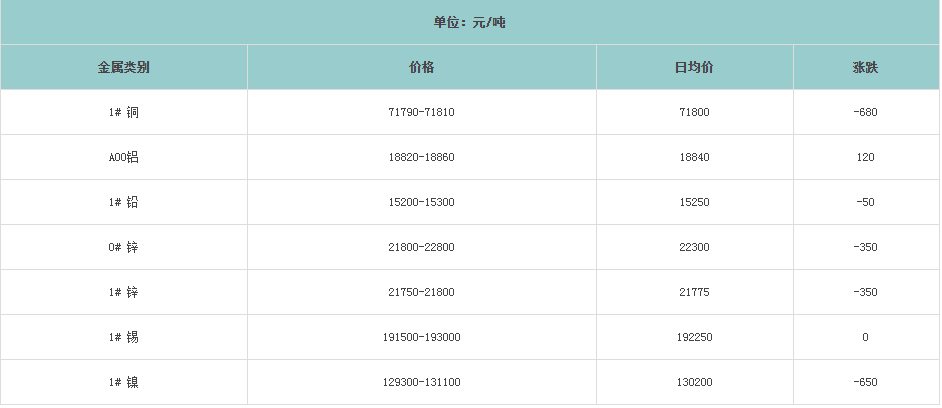The image size is (942, 408).
Task: Select the 1# 铅 row label
Action: coord(124,202)
